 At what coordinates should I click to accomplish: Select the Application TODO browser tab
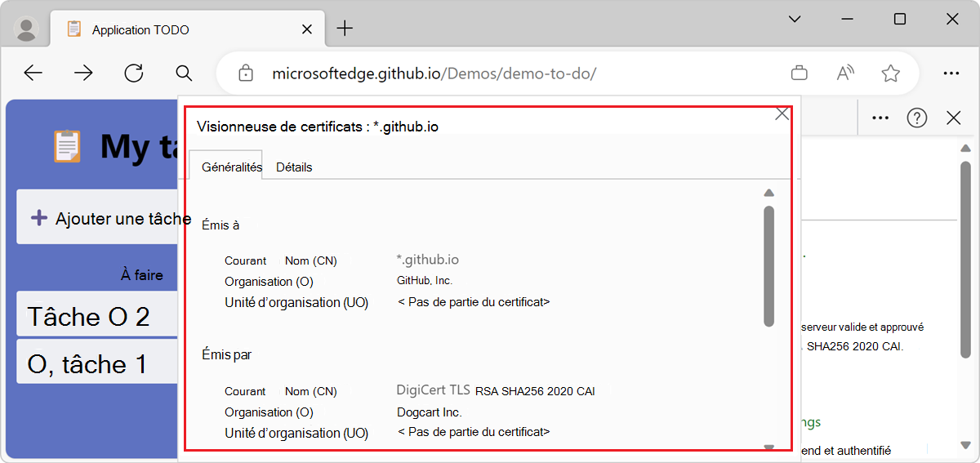coord(186,29)
